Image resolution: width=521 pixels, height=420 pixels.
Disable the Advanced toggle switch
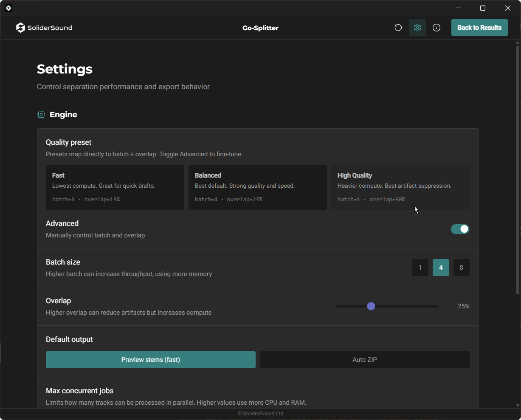(460, 229)
